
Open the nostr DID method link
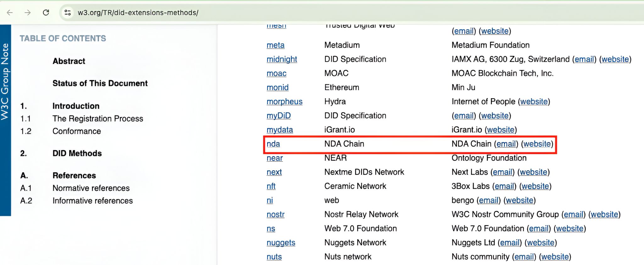(x=275, y=214)
